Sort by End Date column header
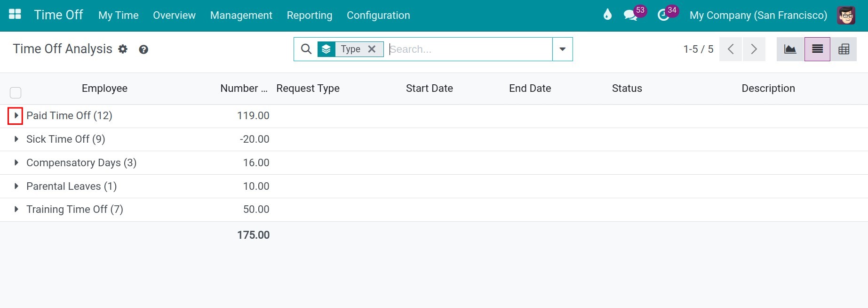 [x=530, y=88]
